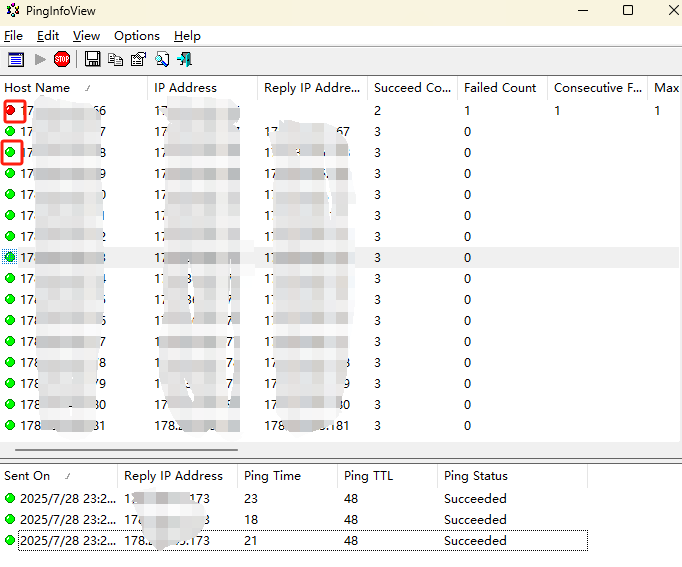
Task: Select the red failed-status host icon in the first row
Action: (x=11, y=110)
